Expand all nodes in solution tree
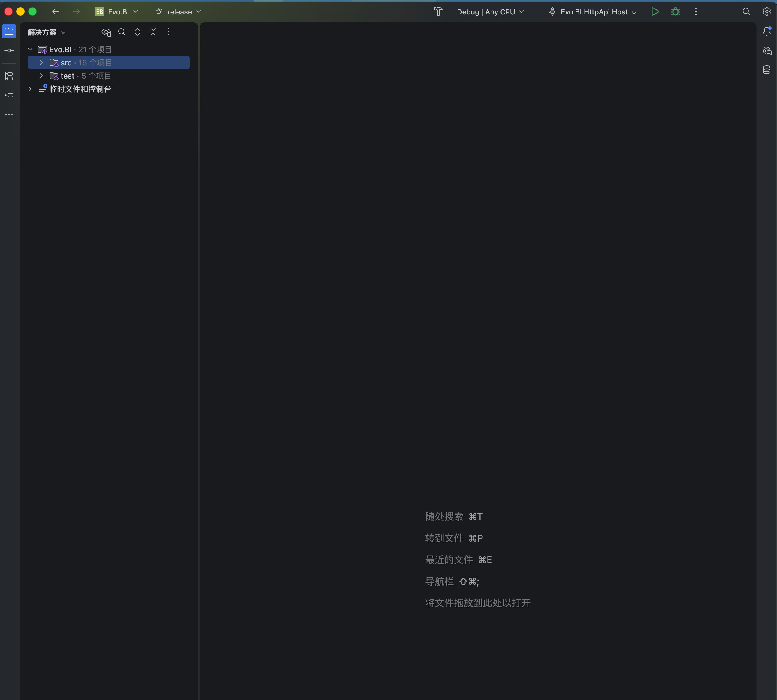This screenshot has width=777, height=700. (x=137, y=32)
